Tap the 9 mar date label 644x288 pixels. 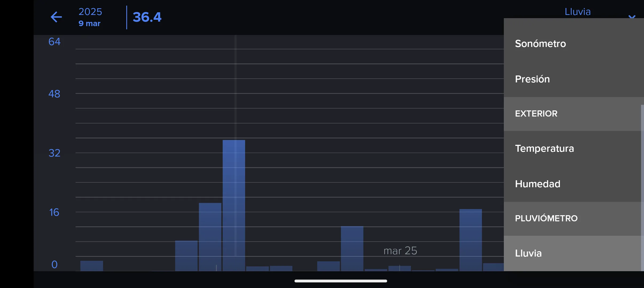[x=89, y=24]
